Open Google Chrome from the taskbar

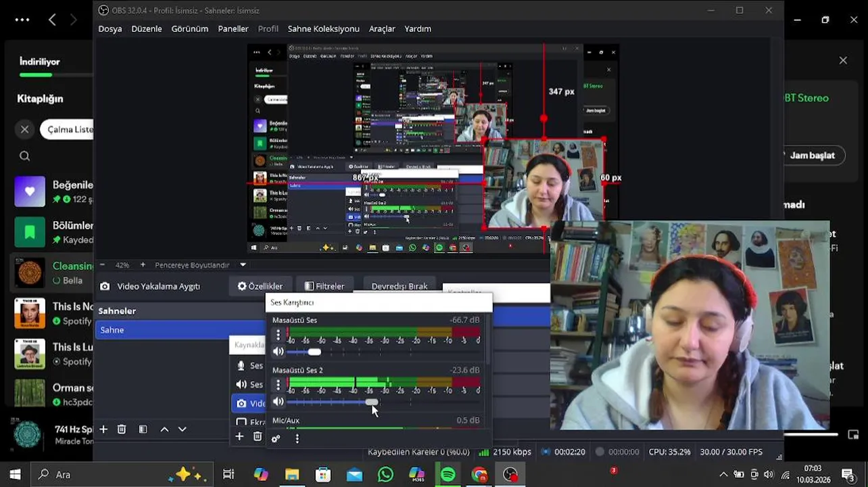coord(479,474)
